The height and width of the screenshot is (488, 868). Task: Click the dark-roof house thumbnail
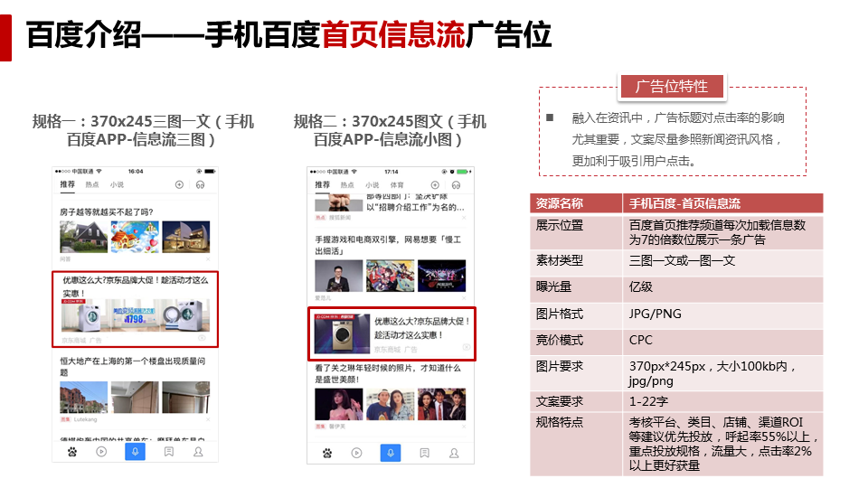click(x=83, y=237)
